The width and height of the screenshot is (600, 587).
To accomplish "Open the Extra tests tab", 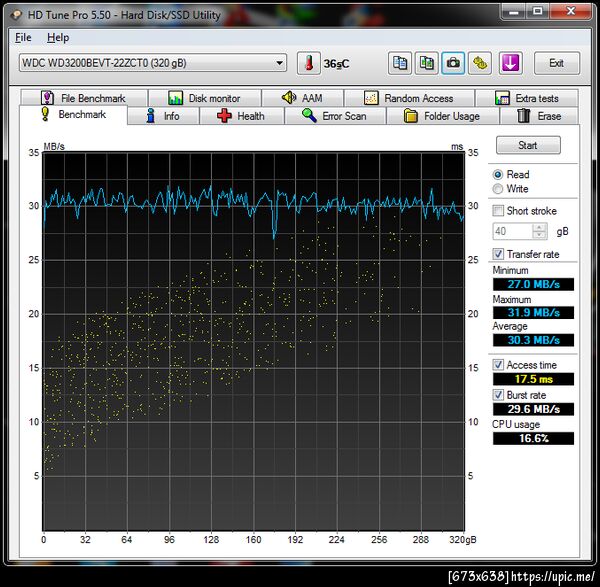I will pyautogui.click(x=527, y=98).
